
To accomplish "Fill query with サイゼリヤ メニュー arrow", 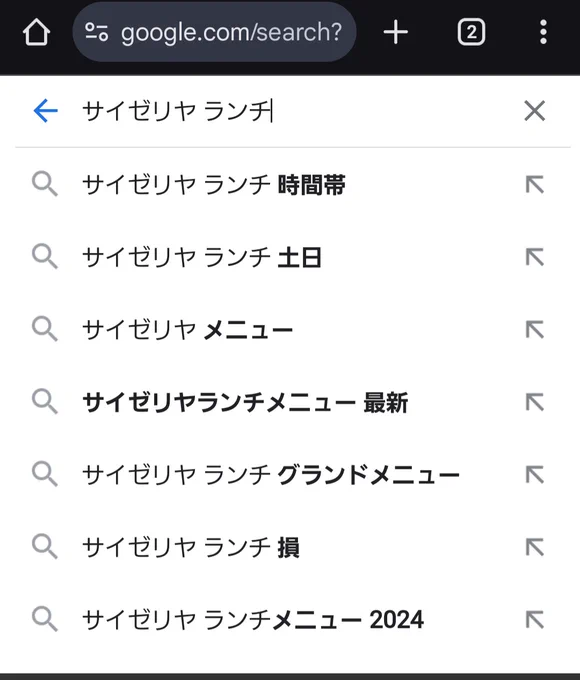I will (x=534, y=330).
